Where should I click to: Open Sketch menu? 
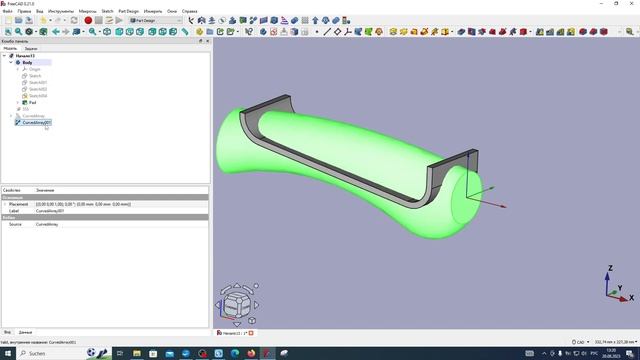pyautogui.click(x=107, y=11)
